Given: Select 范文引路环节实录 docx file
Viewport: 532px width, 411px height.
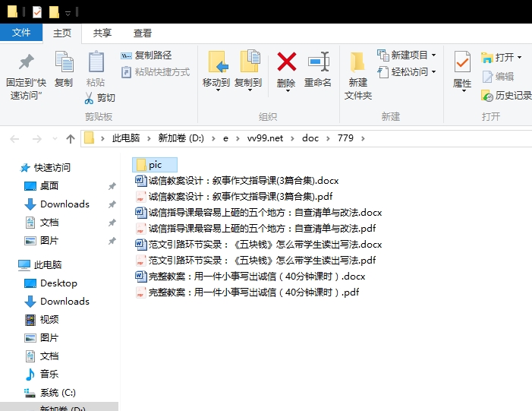Looking at the screenshot, I should pyautogui.click(x=259, y=245).
